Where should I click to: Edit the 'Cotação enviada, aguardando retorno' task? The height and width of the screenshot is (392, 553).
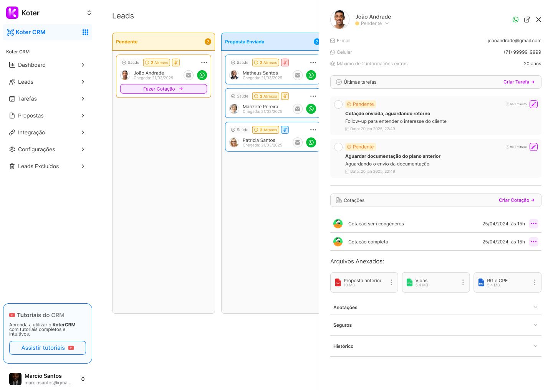coord(533,104)
